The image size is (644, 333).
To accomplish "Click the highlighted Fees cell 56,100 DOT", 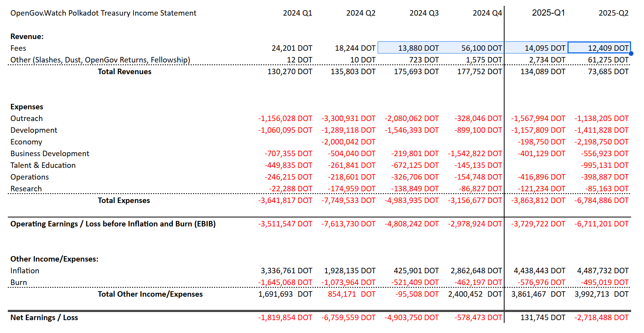I will pos(482,48).
